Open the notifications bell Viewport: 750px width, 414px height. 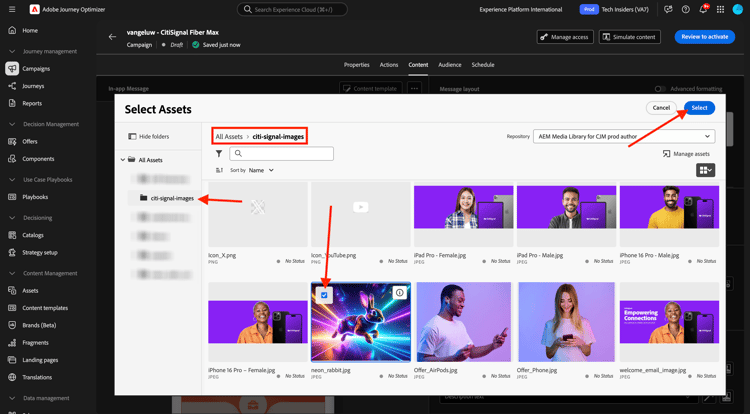pyautogui.click(x=702, y=9)
